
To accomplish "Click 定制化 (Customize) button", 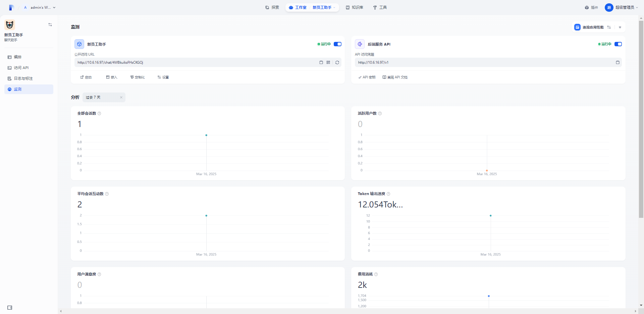I will point(138,77).
